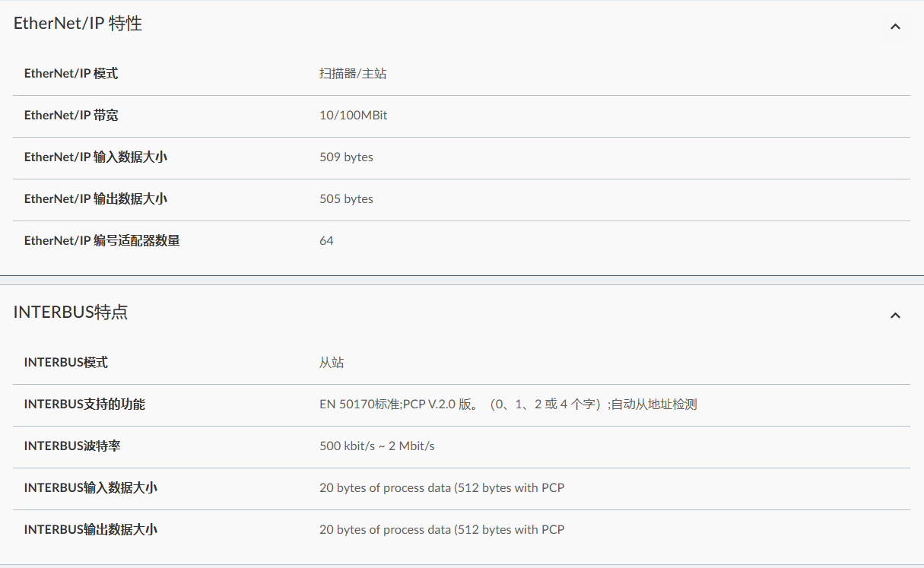Select the EtherNet/IP 输出数据大小 label

click(x=96, y=199)
